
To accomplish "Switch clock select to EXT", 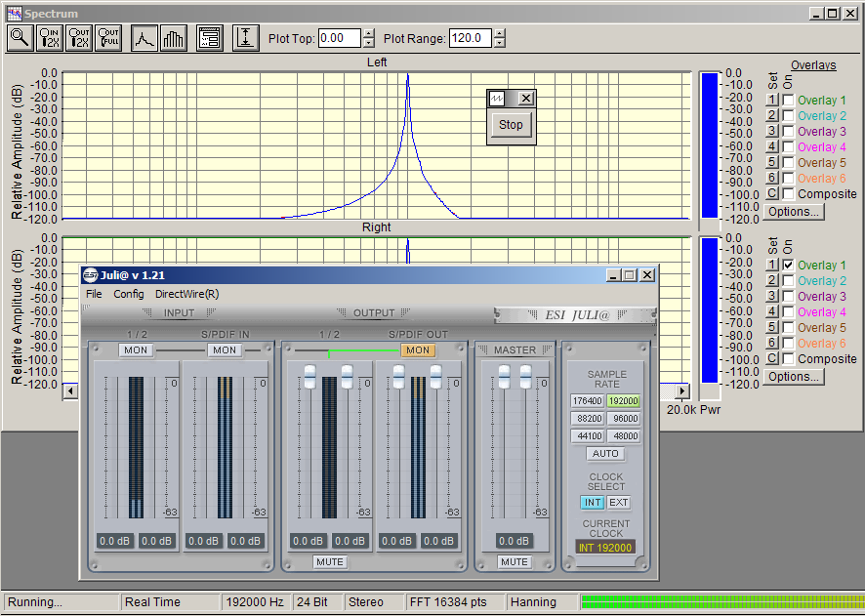I will coord(619,503).
